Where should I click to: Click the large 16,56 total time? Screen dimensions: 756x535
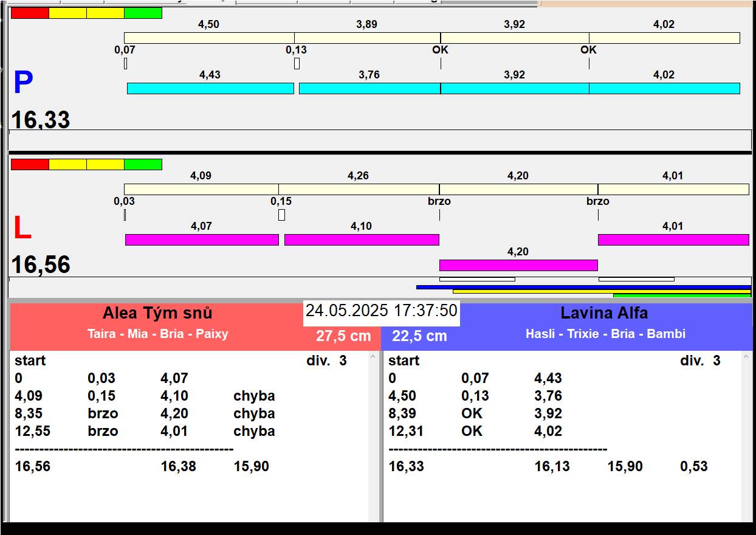41,265
